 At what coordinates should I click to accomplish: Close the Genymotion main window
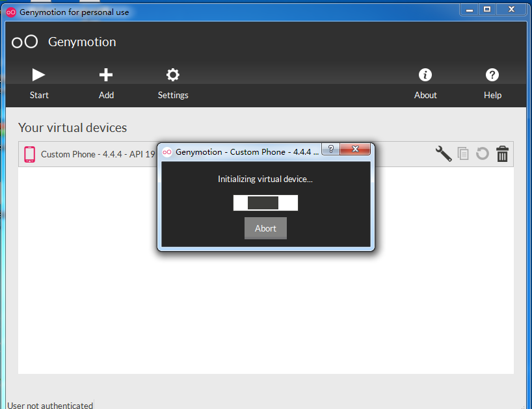click(x=512, y=10)
